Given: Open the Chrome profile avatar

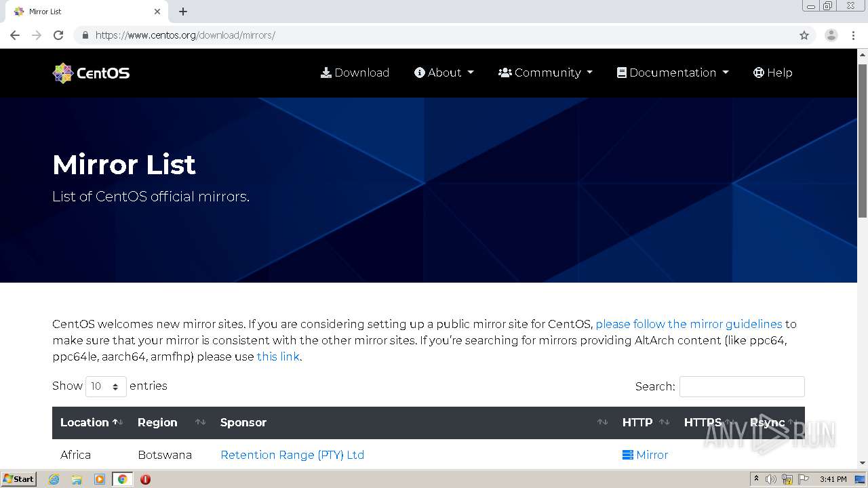Looking at the screenshot, I should 831,35.
